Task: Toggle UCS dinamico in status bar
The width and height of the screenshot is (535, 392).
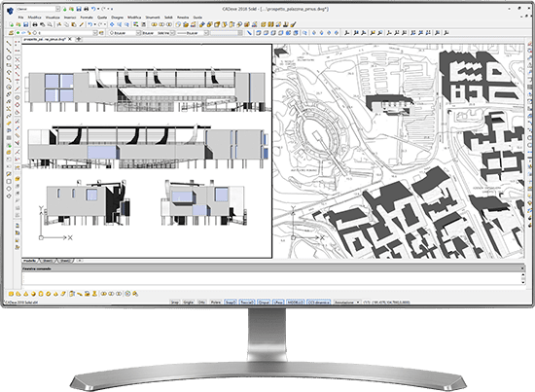Action: 319,303
